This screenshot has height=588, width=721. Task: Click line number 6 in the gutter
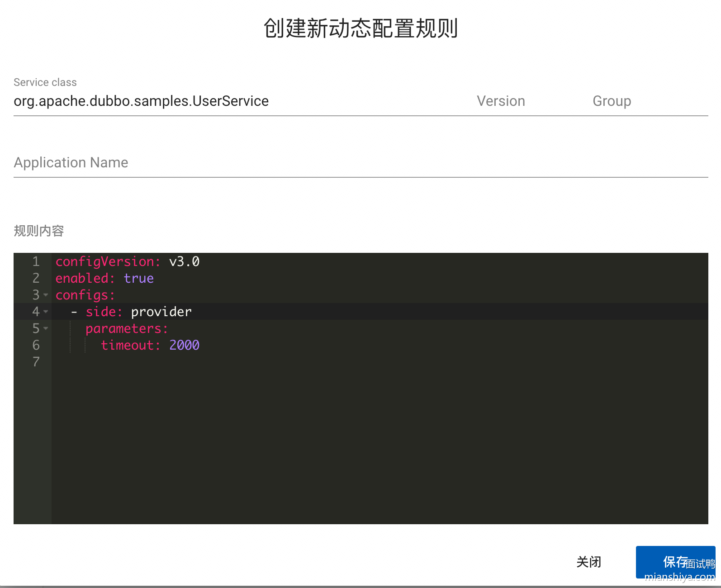click(36, 345)
